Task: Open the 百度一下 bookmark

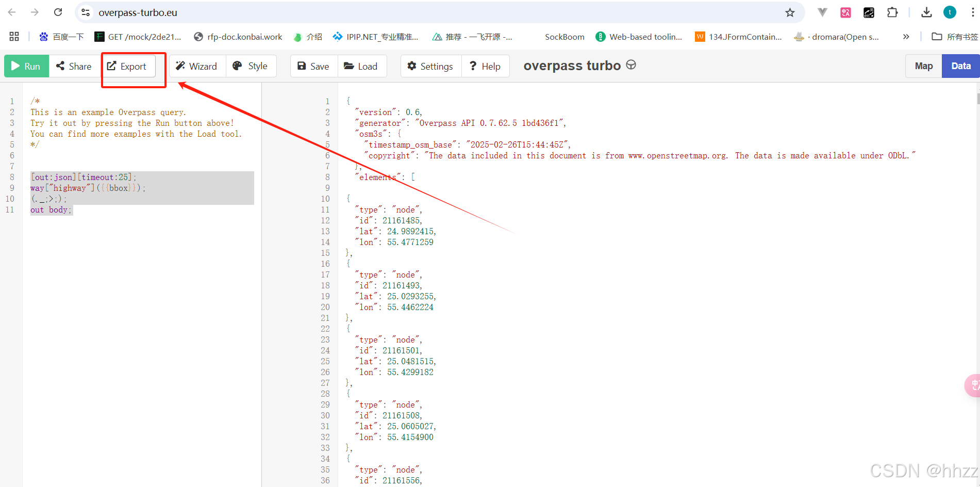Action: point(61,37)
